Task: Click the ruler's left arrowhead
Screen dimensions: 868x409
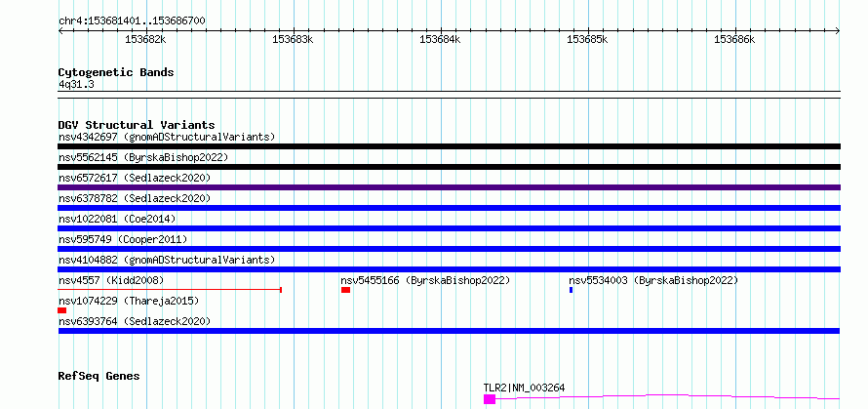Action: [60, 31]
